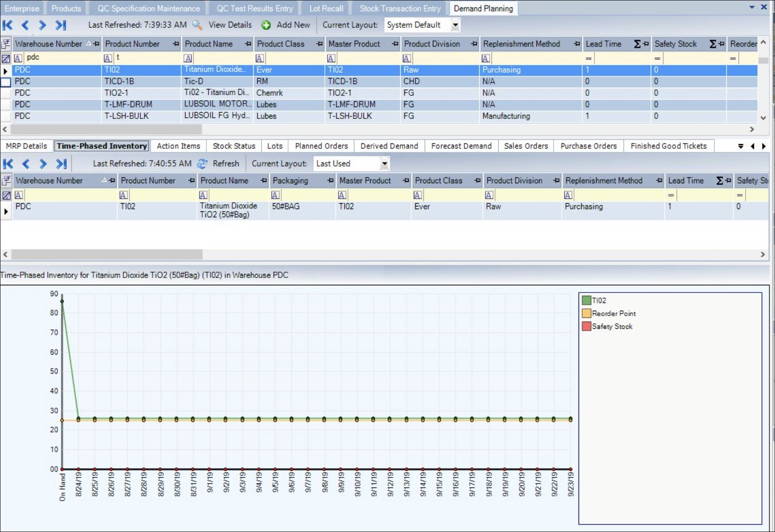Toggle the upper grid filter row checkbox

pyautogui.click(x=6, y=59)
